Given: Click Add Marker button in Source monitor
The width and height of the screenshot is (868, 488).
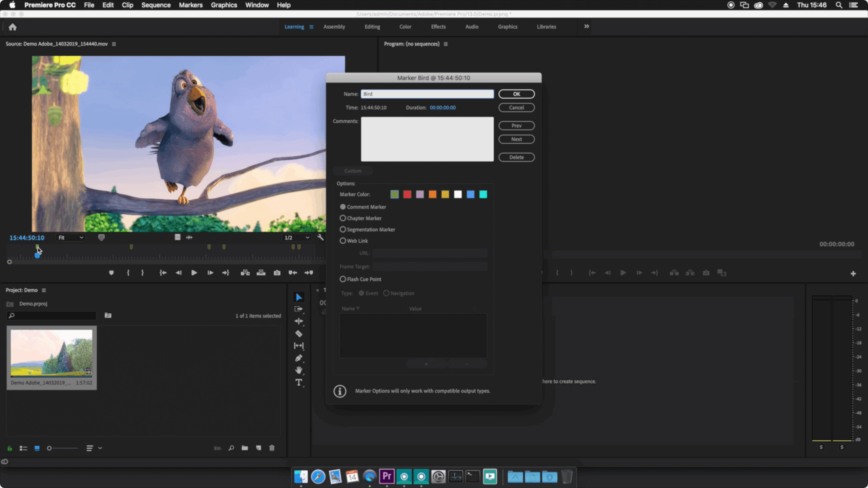Looking at the screenshot, I should point(111,273).
